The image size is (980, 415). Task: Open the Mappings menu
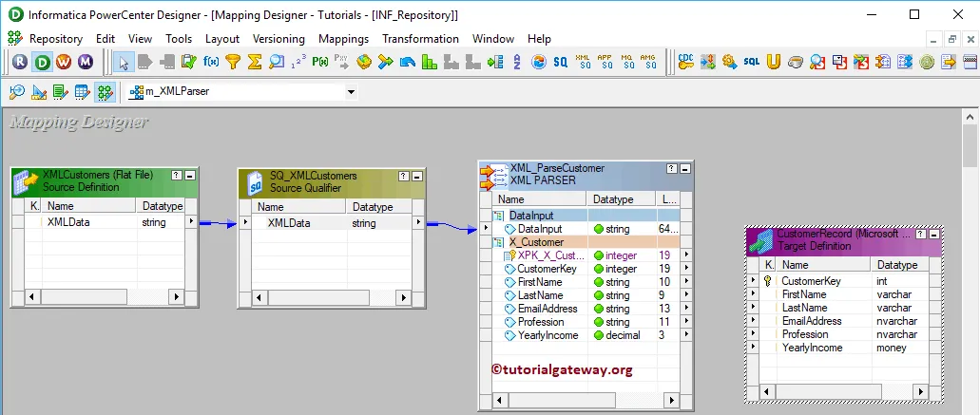tap(343, 39)
